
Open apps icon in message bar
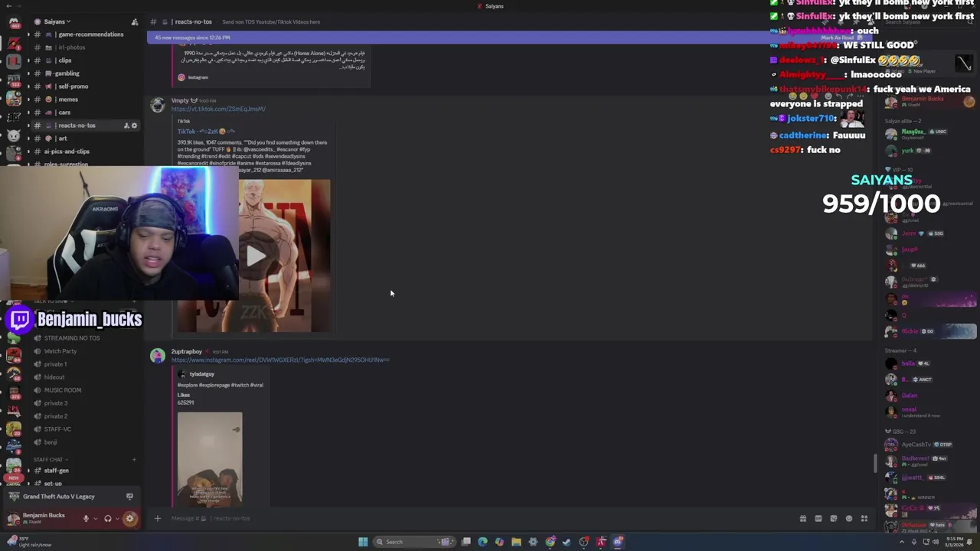(x=864, y=519)
